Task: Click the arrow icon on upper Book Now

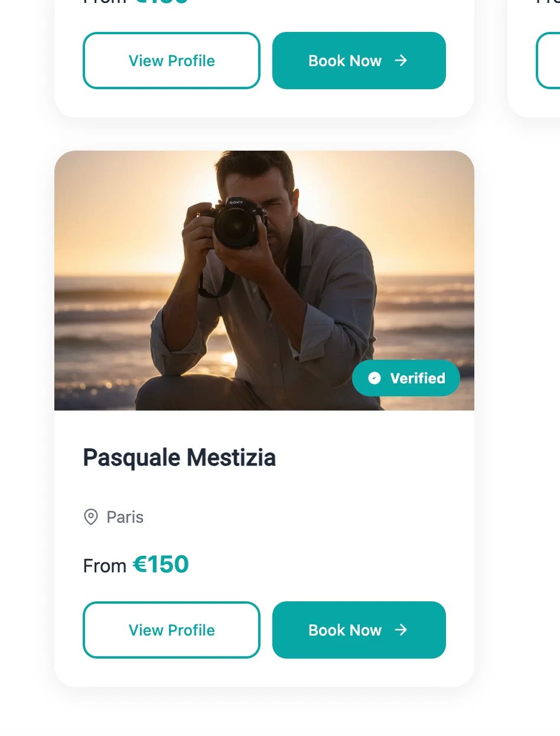Action: [x=401, y=60]
